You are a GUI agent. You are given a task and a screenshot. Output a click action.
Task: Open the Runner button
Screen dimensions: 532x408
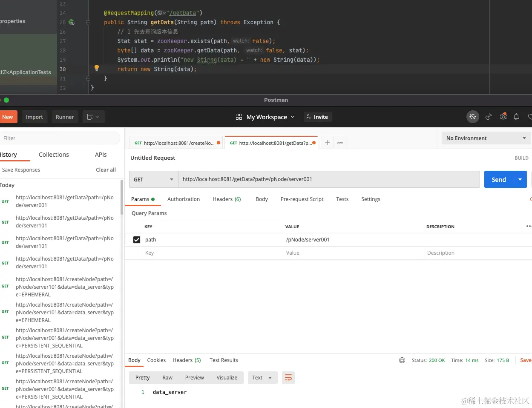point(65,117)
